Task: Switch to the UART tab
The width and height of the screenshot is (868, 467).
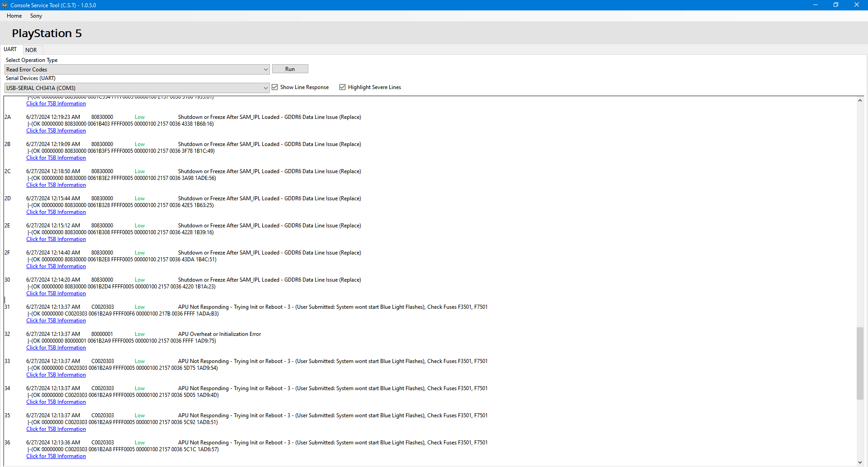Action: 10,49
